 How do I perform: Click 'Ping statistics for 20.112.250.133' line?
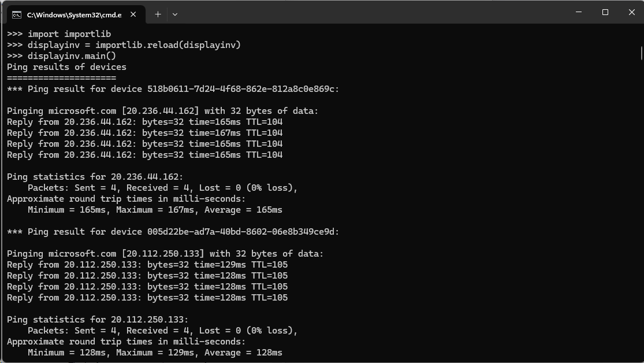pos(98,320)
